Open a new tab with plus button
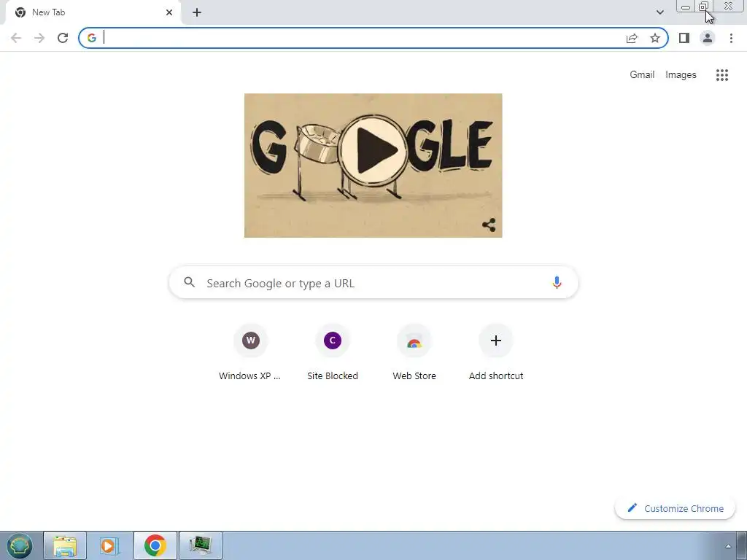Viewport: 747px width, 560px height. [197, 12]
